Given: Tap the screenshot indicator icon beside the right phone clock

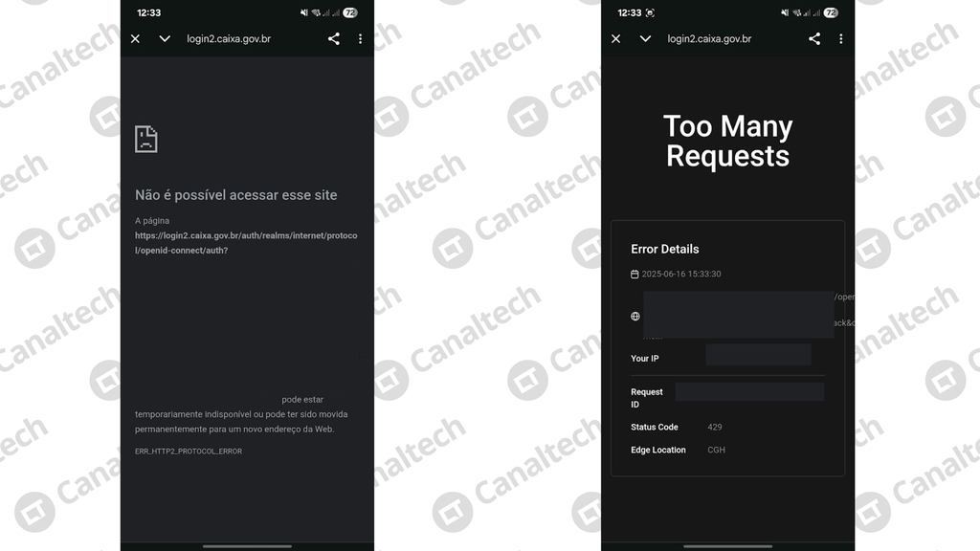Looking at the screenshot, I should coord(650,12).
